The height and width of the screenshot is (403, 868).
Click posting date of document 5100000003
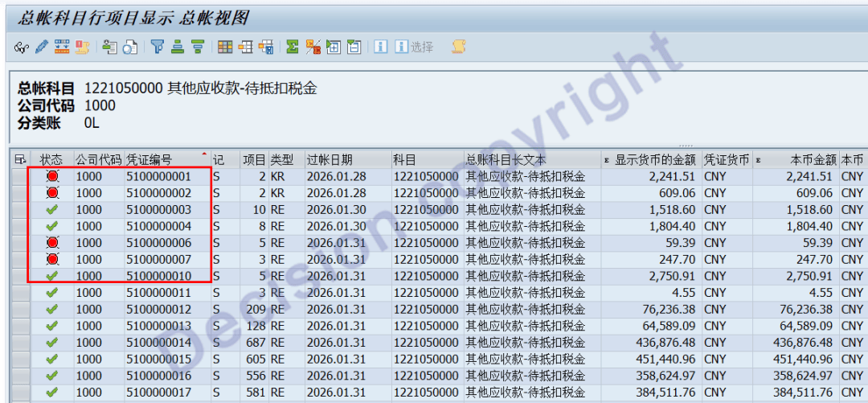click(x=337, y=209)
